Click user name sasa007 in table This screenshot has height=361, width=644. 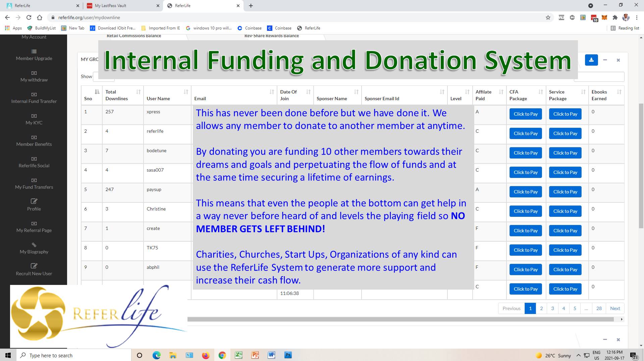pos(155,170)
